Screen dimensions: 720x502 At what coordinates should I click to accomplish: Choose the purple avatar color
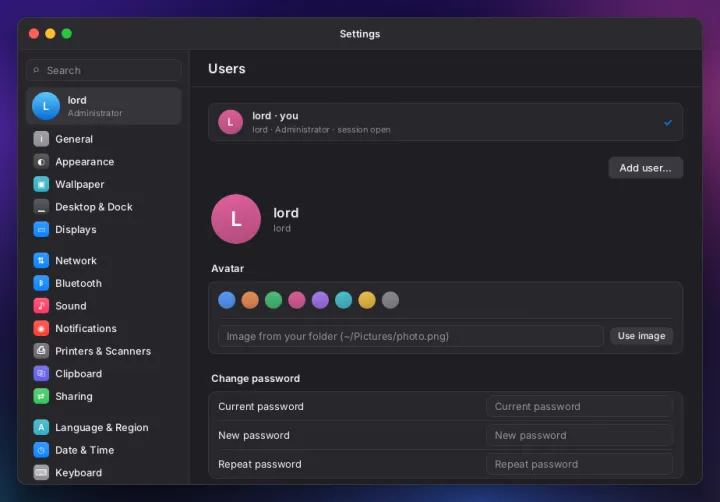pyautogui.click(x=320, y=300)
